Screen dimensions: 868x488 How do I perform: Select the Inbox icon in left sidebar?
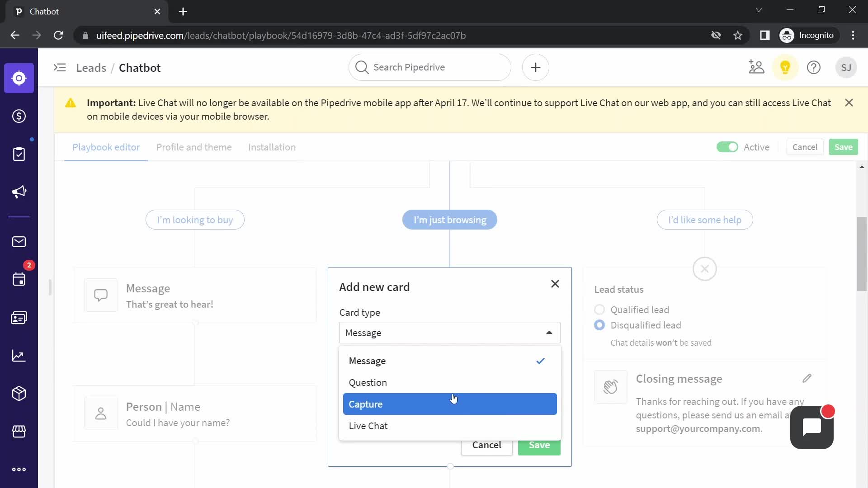(x=19, y=241)
